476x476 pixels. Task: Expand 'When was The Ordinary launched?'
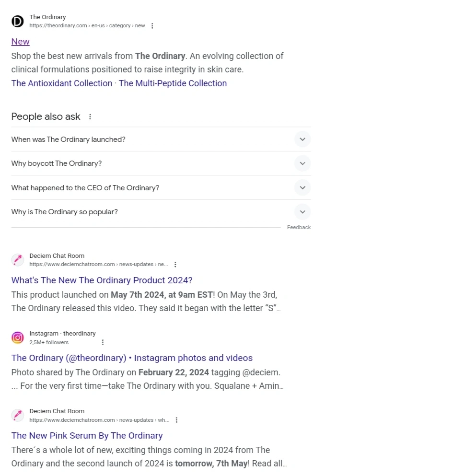[x=161, y=139]
